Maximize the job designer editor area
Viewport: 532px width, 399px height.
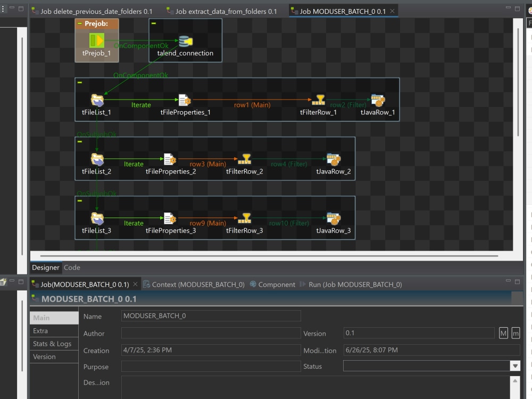(x=518, y=9)
